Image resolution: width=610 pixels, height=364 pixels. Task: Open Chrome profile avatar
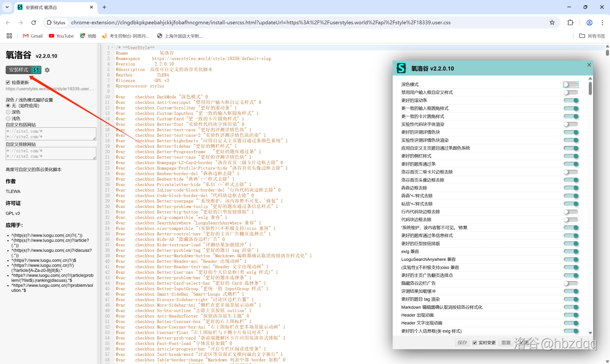[589, 23]
